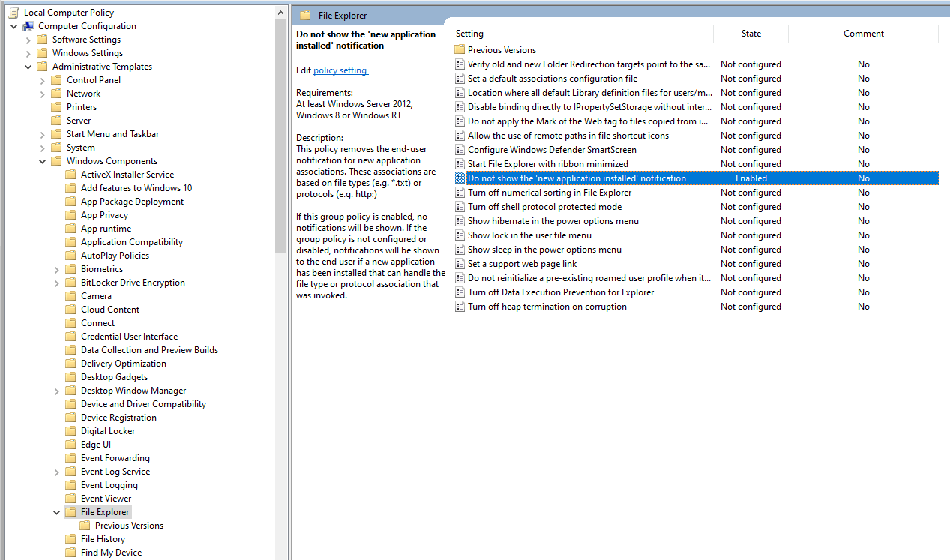The image size is (950, 560).
Task: Click the Event Viewer folder icon
Action: pyautogui.click(x=71, y=499)
